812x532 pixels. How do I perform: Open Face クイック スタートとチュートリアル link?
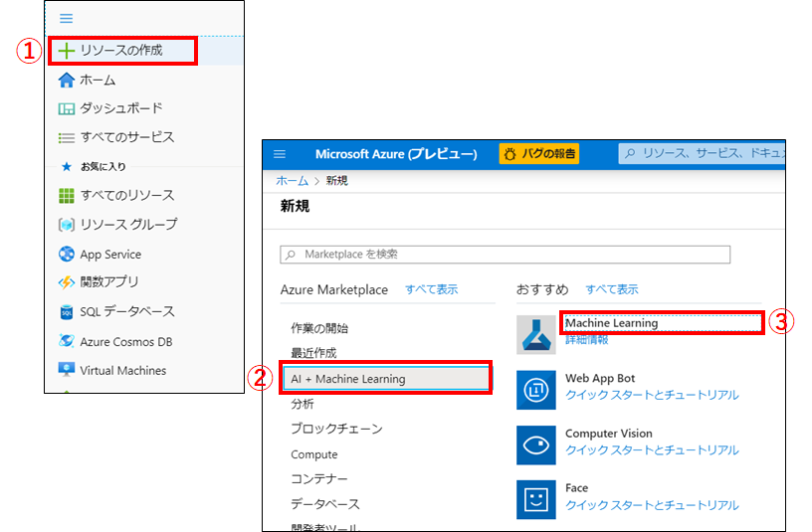652,505
